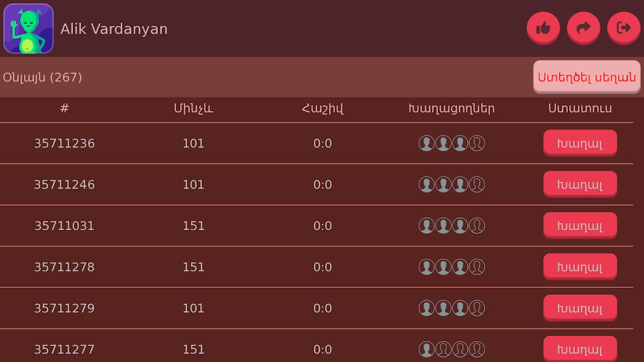The width and height of the screenshot is (644, 362).
Task: Click last player slot in table 35711279
Action: click(477, 308)
